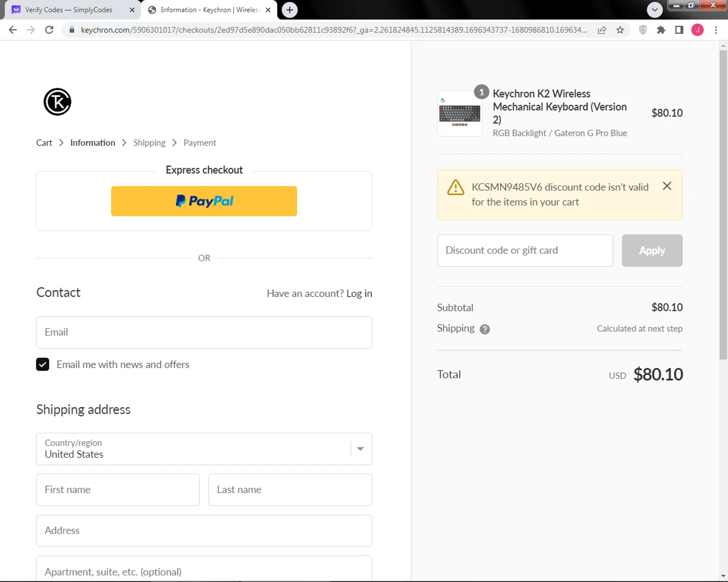Click the Apply discount button
The image size is (728, 582).
click(x=652, y=251)
